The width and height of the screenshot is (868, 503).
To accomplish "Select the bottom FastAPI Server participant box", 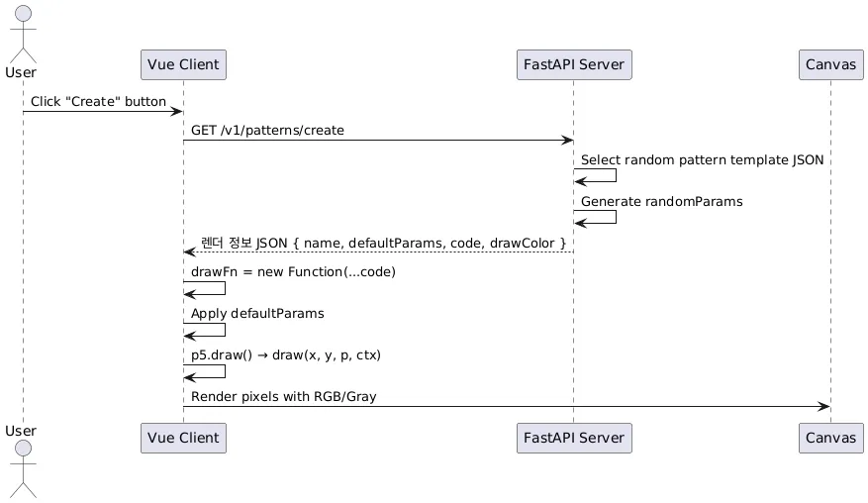I will [x=574, y=439].
